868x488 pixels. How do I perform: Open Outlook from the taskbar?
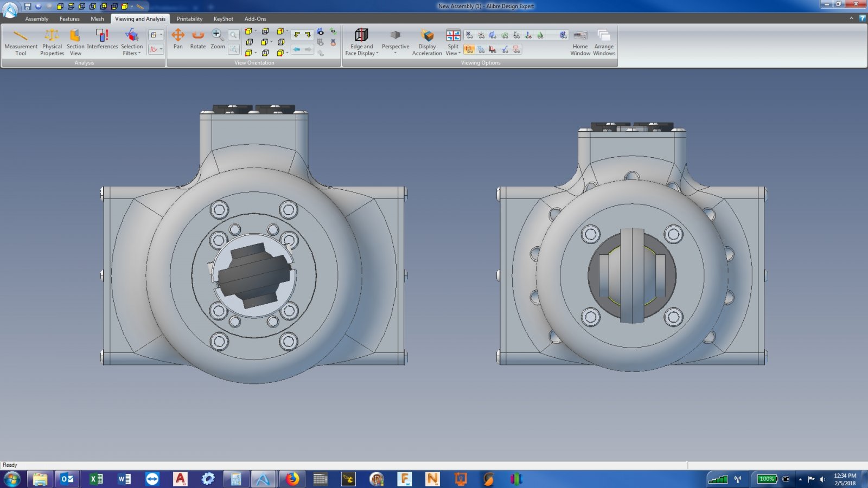pyautogui.click(x=67, y=479)
